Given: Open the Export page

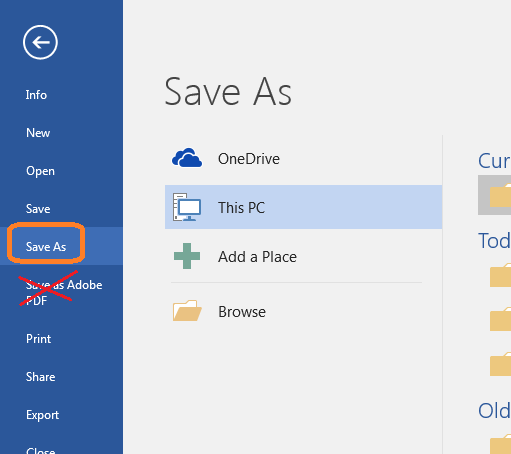Looking at the screenshot, I should 42,415.
